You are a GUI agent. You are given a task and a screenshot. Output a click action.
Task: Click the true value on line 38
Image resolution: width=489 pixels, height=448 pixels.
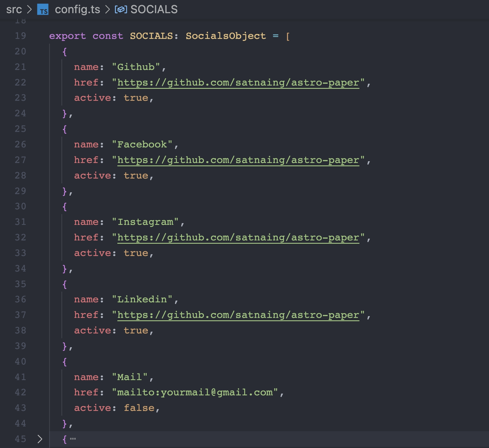(136, 330)
